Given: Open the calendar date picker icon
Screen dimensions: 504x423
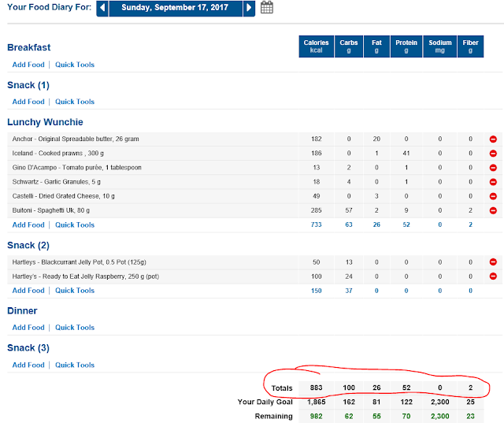Looking at the screenshot, I should coord(267,7).
